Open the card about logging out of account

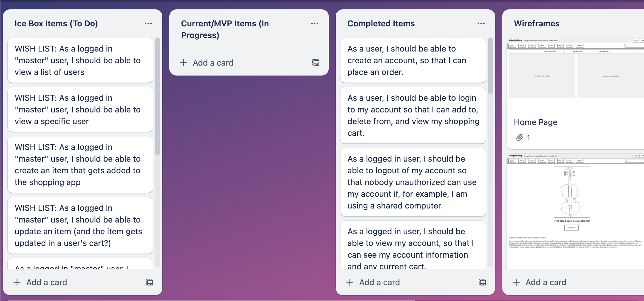[413, 182]
